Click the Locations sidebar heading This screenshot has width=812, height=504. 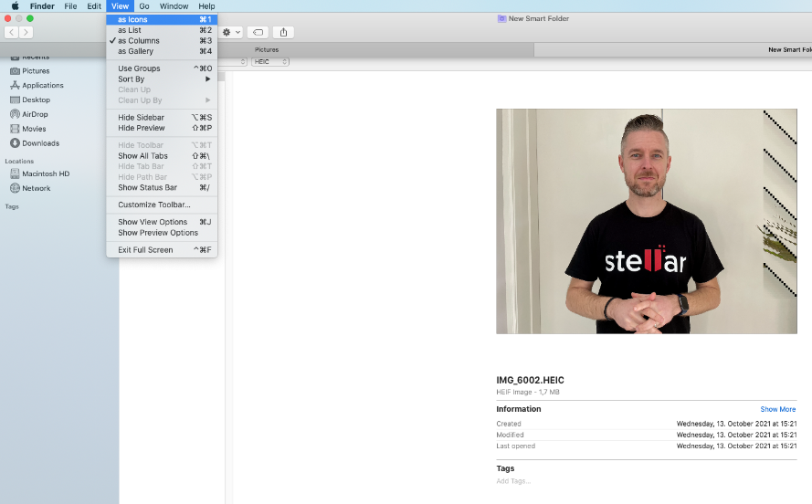(19, 162)
